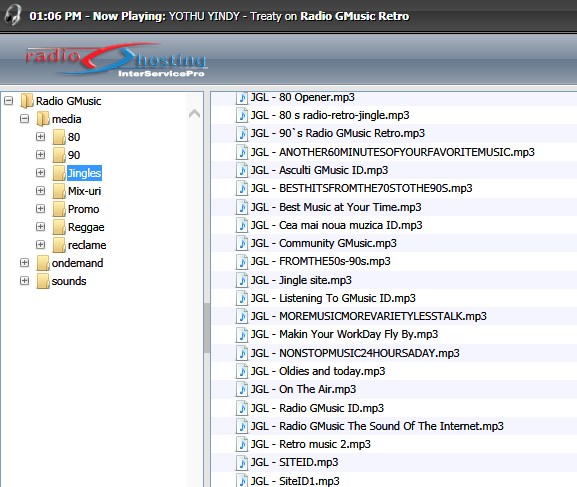This screenshot has height=487, width=577.
Task: Click the folder icon beside Radio GMusic
Action: point(26,101)
